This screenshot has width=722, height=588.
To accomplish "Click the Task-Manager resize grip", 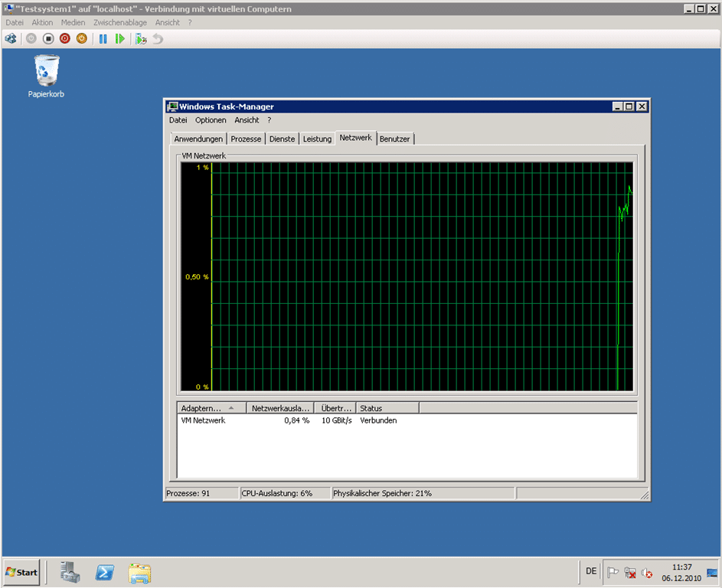I will click(x=645, y=495).
